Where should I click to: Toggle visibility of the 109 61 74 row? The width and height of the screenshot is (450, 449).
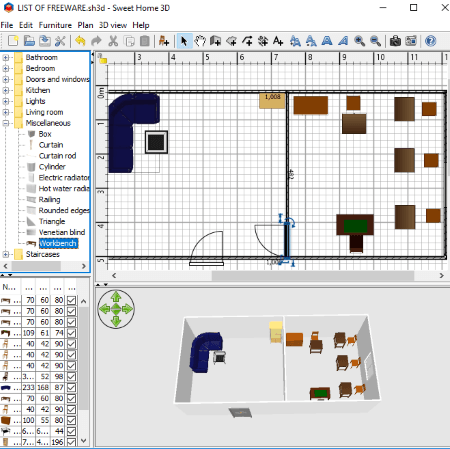(x=71, y=333)
